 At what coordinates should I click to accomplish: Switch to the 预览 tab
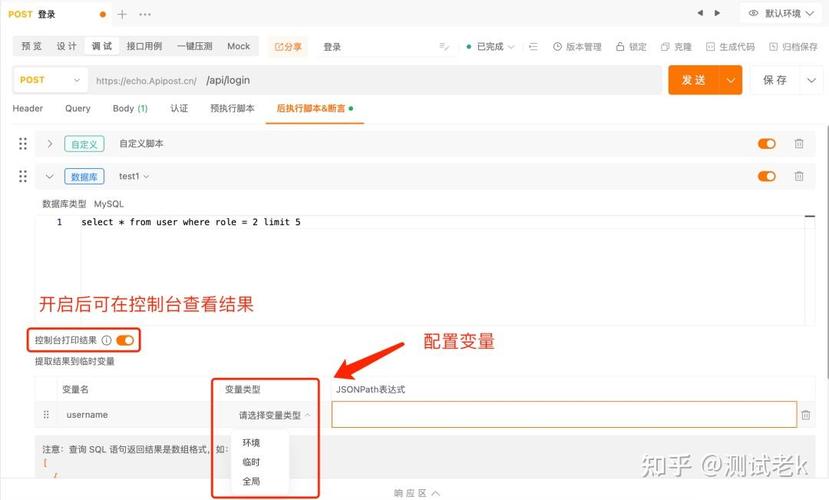tap(32, 46)
